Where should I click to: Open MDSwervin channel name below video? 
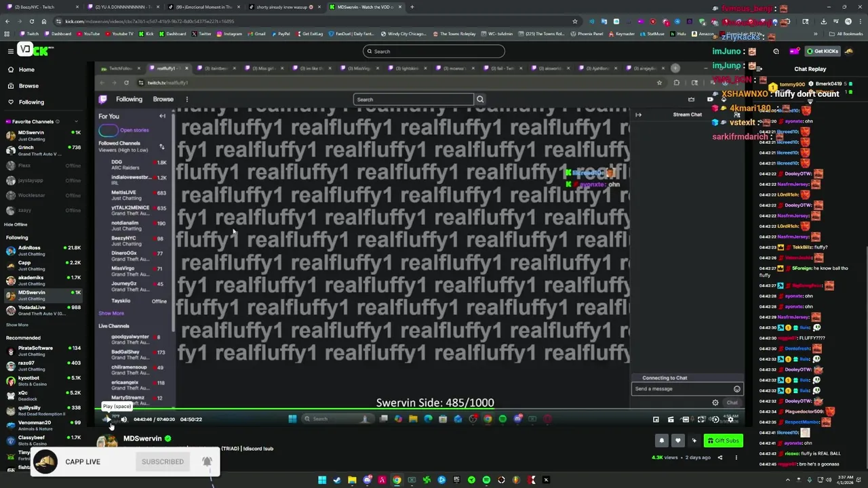point(142,439)
